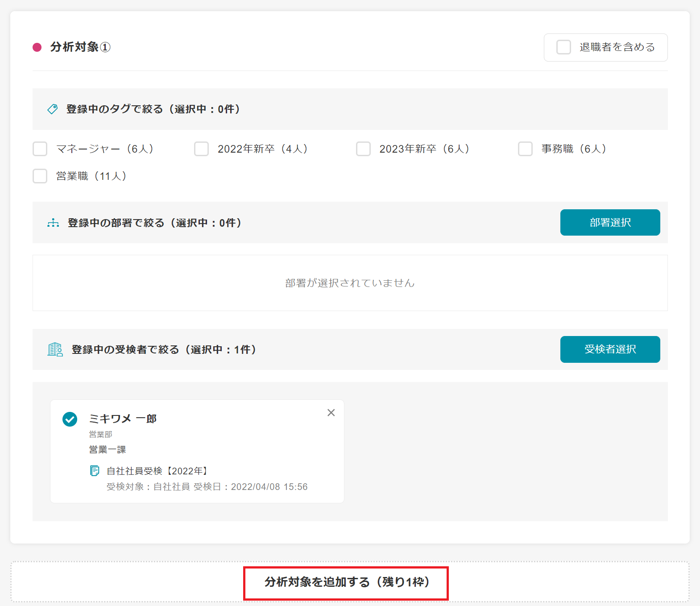The height and width of the screenshot is (606, 700).
Task: Click the 自社社員受検【2022年】 exam label
Action: coord(158,471)
